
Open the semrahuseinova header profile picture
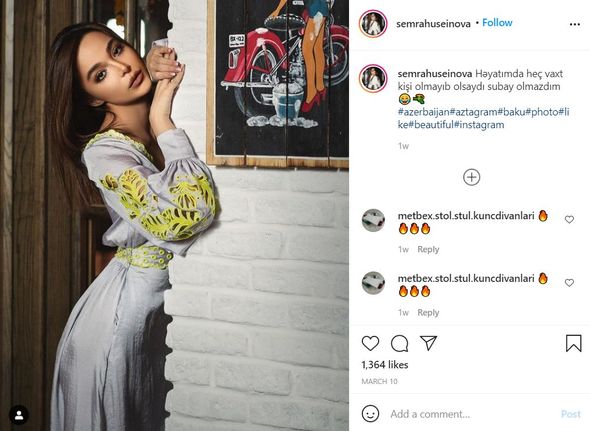373,24
